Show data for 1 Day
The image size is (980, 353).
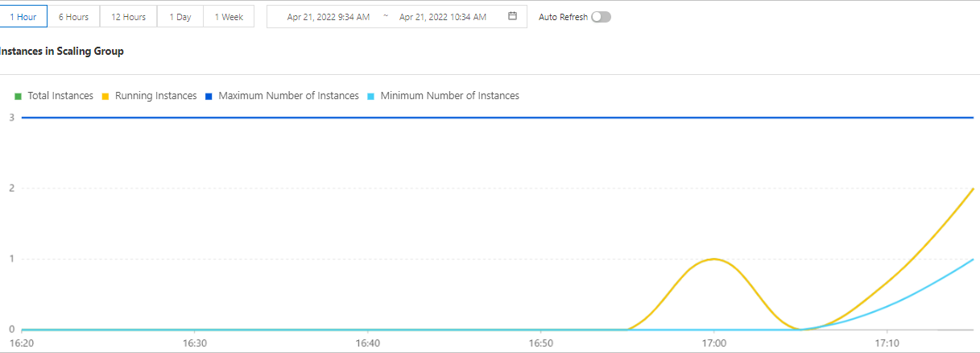[180, 17]
